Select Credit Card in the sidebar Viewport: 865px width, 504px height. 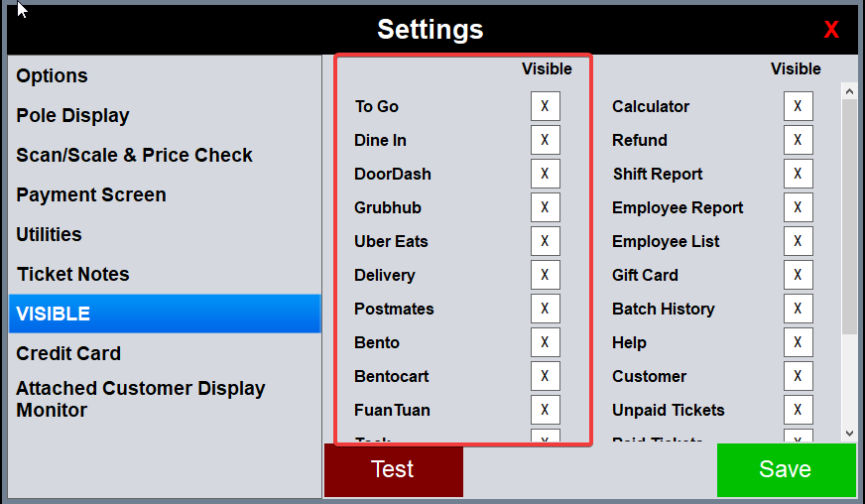tap(68, 354)
